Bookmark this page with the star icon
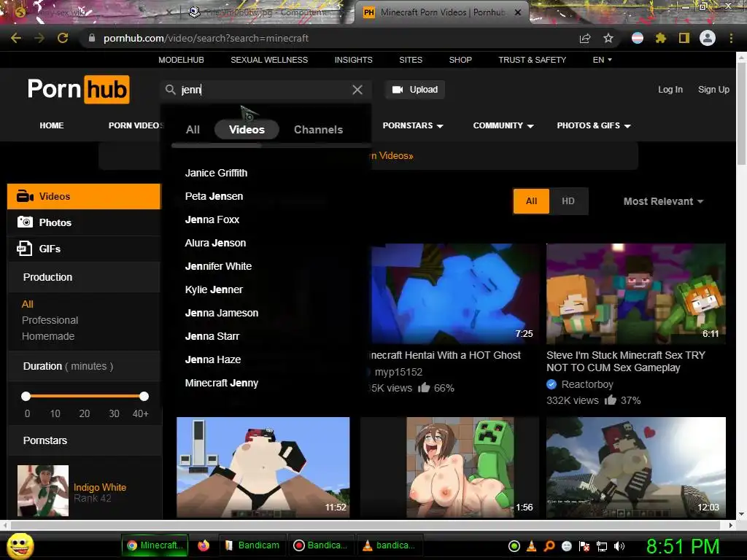 [608, 38]
